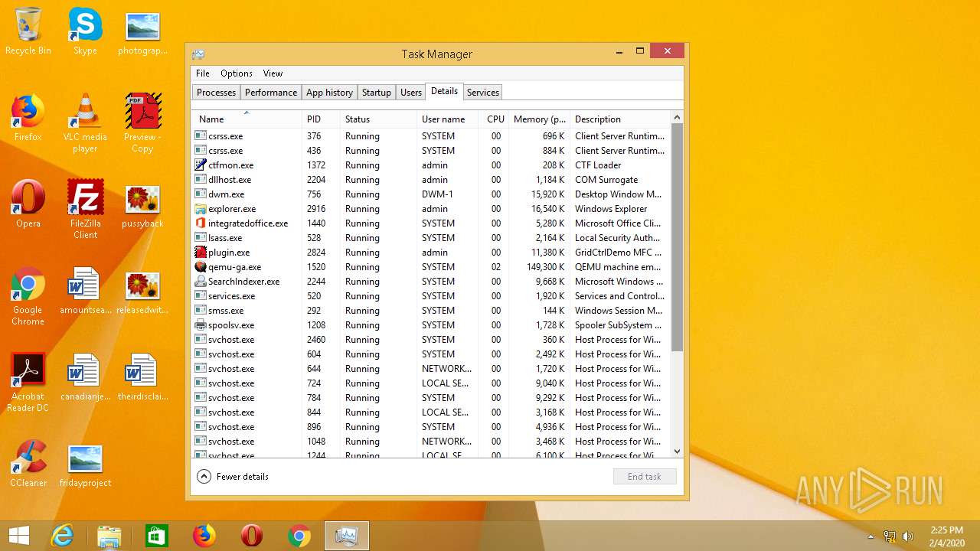Screen dimensions: 980x551
Task: Select the smss.exe process row
Action: pyautogui.click(x=431, y=311)
